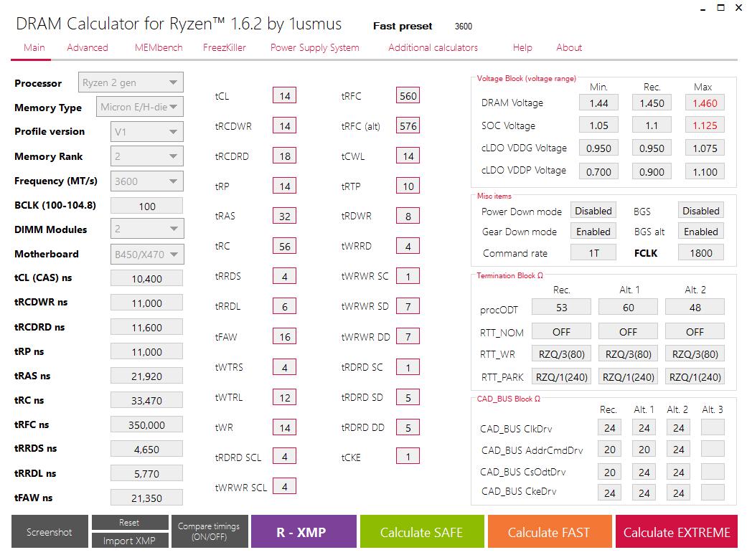This screenshot has width=747, height=560.
Task: Open the Frequency (MT/s) dropdown
Action: click(146, 181)
